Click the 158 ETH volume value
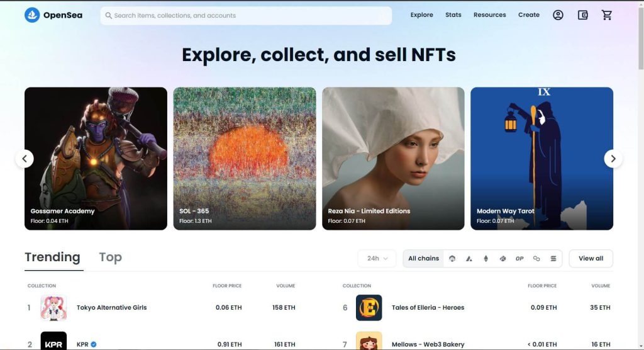Image resolution: width=644 pixels, height=350 pixels. click(x=284, y=308)
